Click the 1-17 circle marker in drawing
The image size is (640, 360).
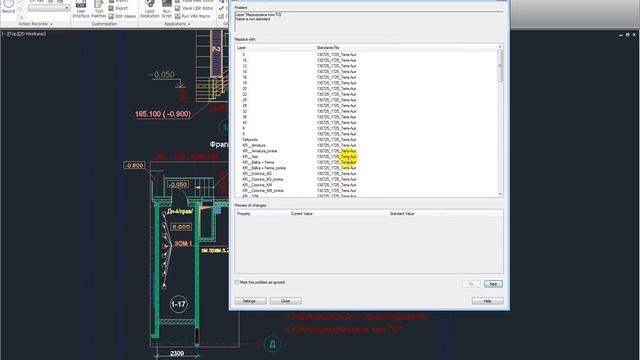178,304
